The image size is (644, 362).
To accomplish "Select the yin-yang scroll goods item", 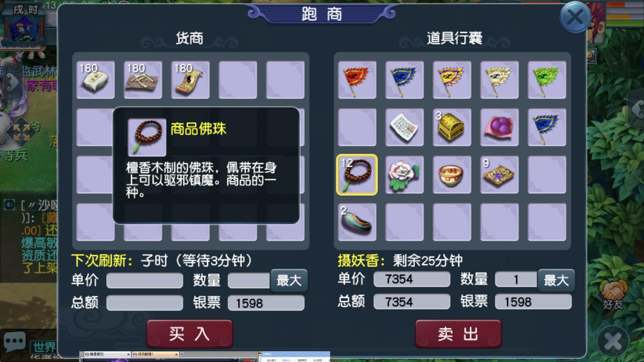I will pyautogui.click(x=190, y=79).
